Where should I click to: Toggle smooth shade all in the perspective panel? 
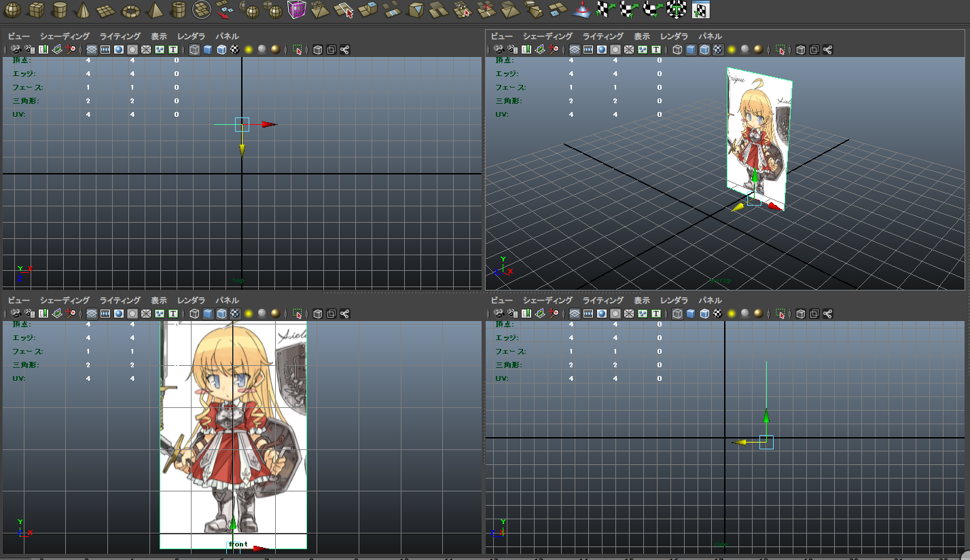[x=691, y=50]
